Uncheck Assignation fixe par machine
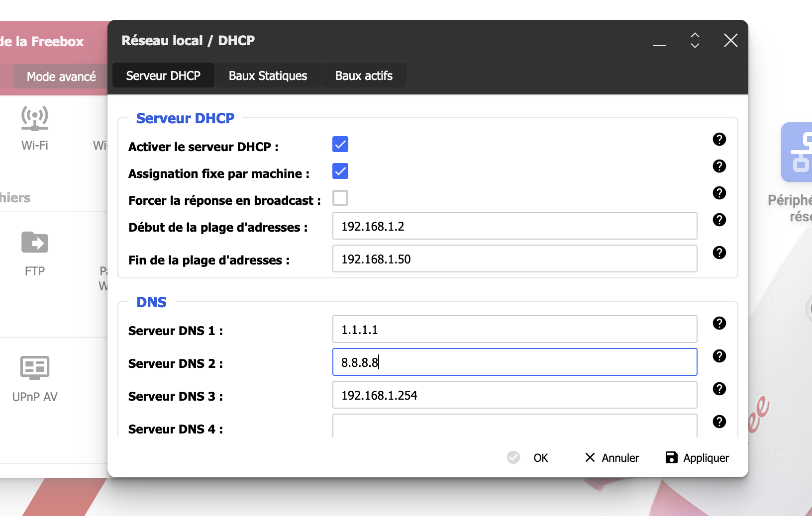812x516 pixels. 340,172
